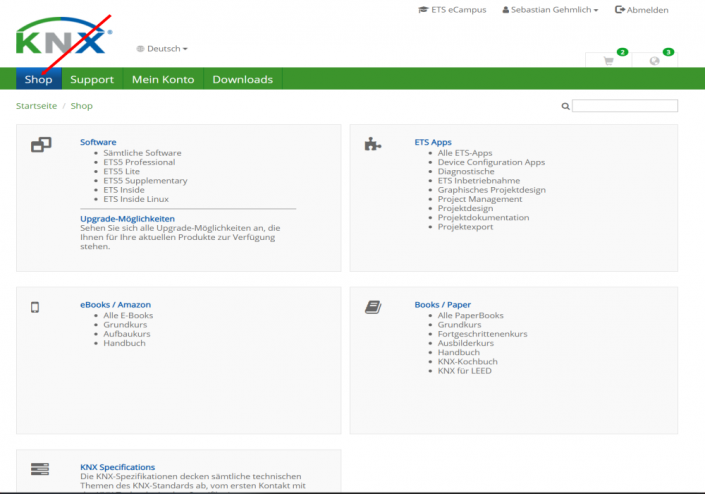Focus the shop search input field
The width and height of the screenshot is (705, 494).
(x=625, y=106)
